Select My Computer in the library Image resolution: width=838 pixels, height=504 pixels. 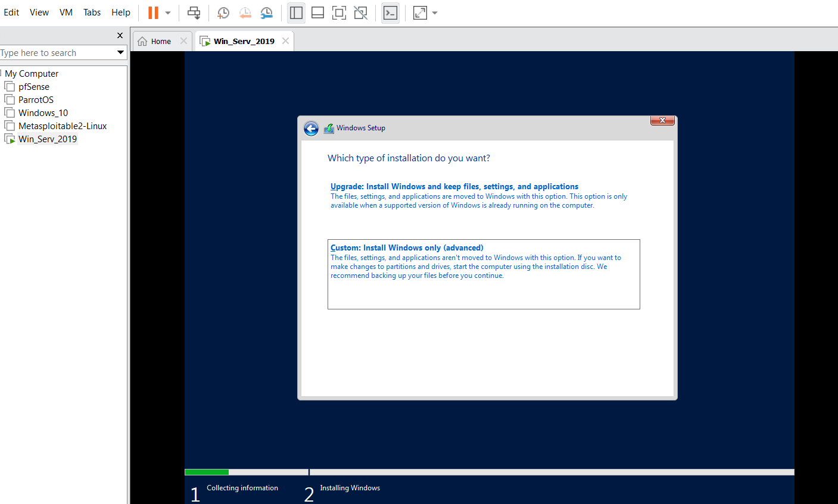[x=32, y=74]
